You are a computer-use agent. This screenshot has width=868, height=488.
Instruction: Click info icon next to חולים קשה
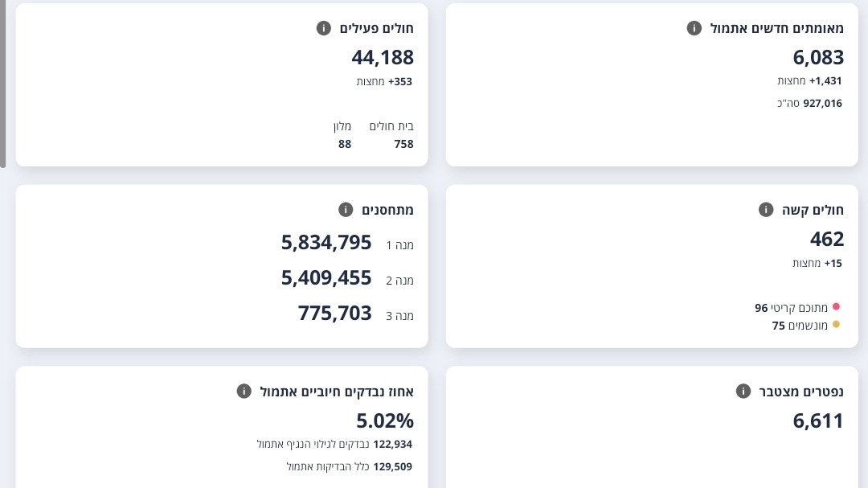tap(766, 210)
